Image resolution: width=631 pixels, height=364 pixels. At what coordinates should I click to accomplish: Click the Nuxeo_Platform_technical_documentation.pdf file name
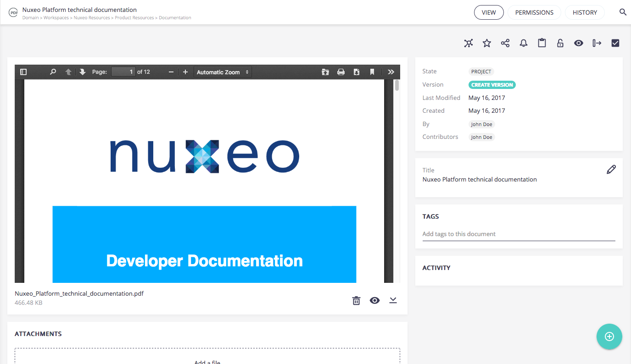[x=79, y=293]
